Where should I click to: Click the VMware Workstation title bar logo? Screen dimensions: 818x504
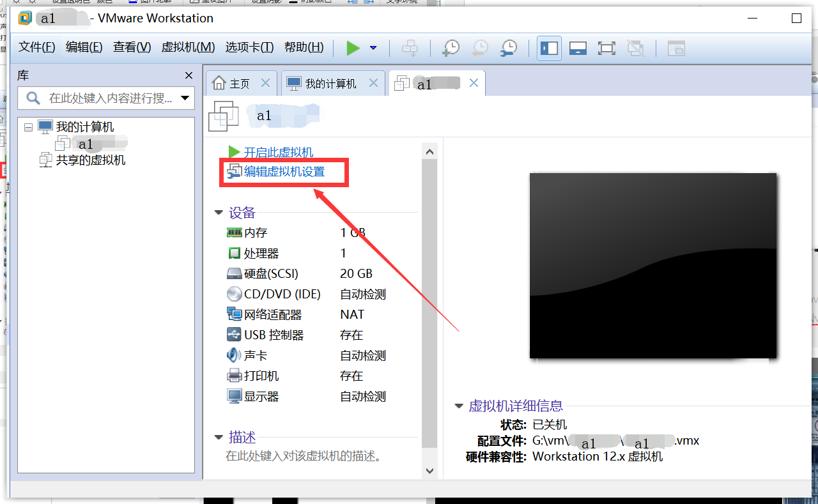(x=26, y=18)
